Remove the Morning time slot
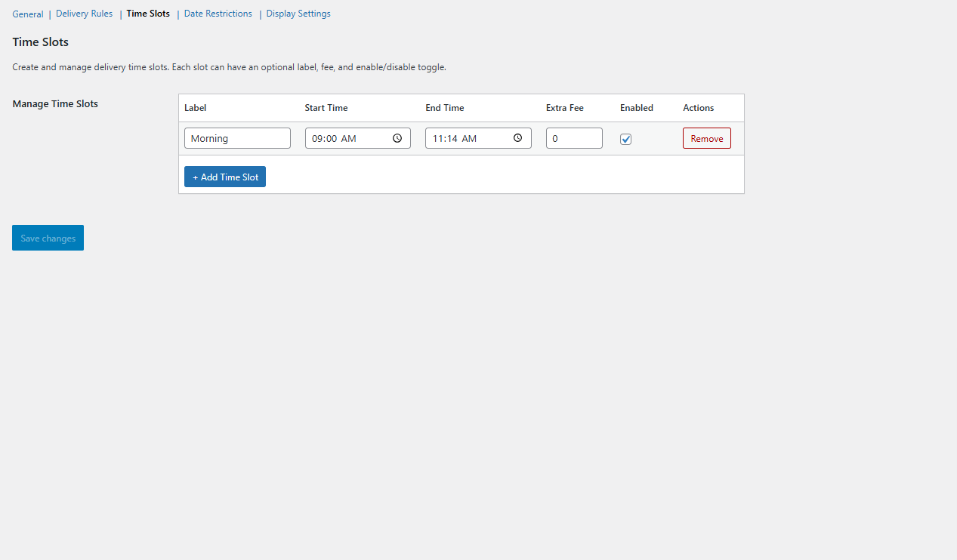 (x=706, y=138)
